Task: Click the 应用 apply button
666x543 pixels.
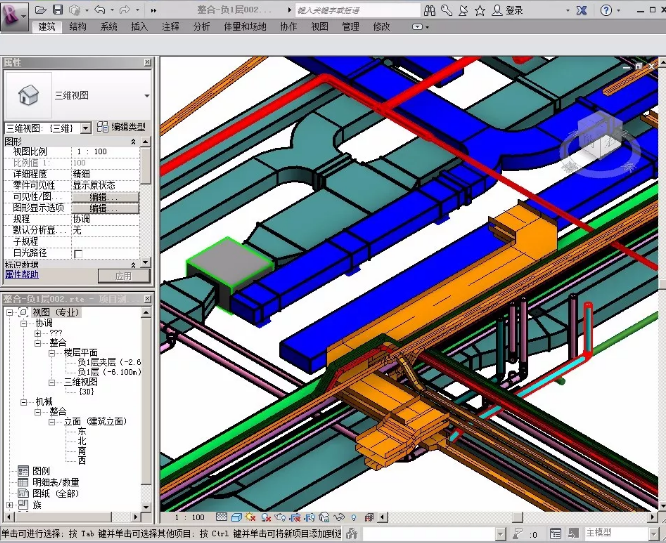Action: [x=124, y=276]
